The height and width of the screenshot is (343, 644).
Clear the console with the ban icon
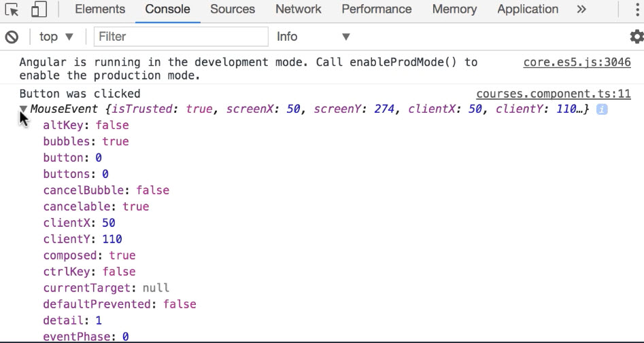point(12,37)
